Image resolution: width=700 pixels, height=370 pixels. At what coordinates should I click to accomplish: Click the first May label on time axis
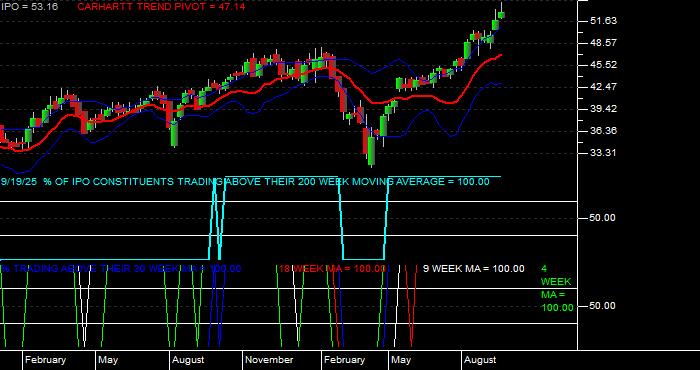click(108, 360)
